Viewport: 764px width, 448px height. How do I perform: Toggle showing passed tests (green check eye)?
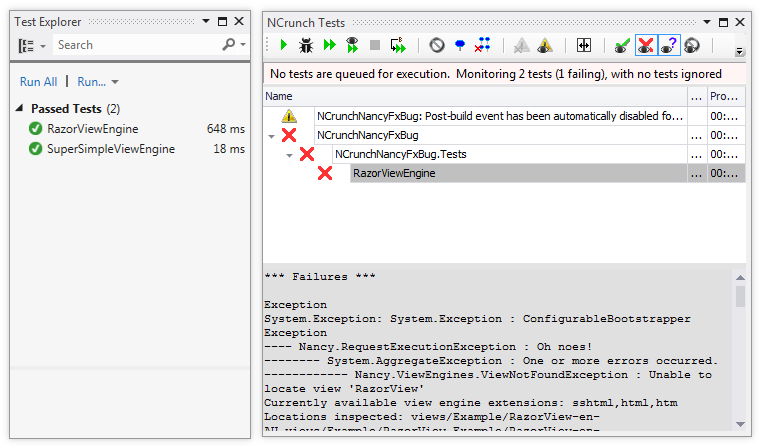coord(622,45)
